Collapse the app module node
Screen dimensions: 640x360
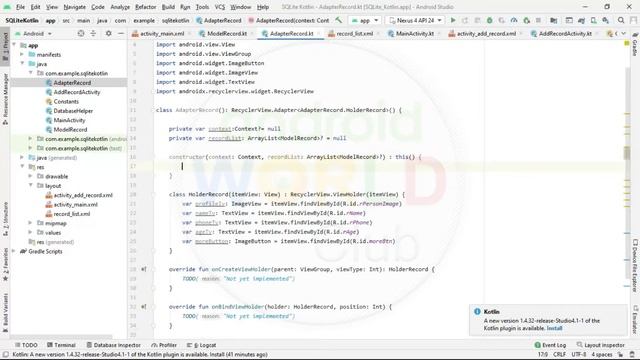15,45
